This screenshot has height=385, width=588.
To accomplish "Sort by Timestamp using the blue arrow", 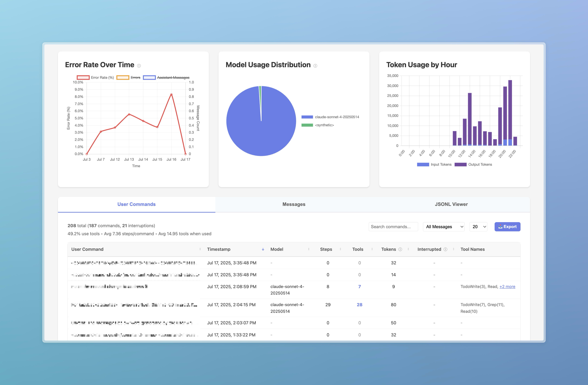I will 263,249.
